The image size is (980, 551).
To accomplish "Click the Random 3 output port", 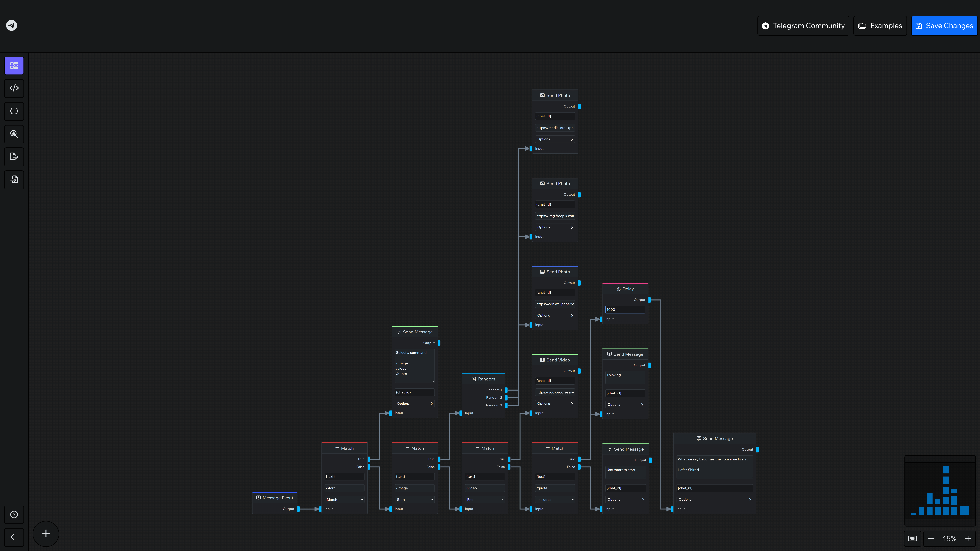I will [506, 405].
